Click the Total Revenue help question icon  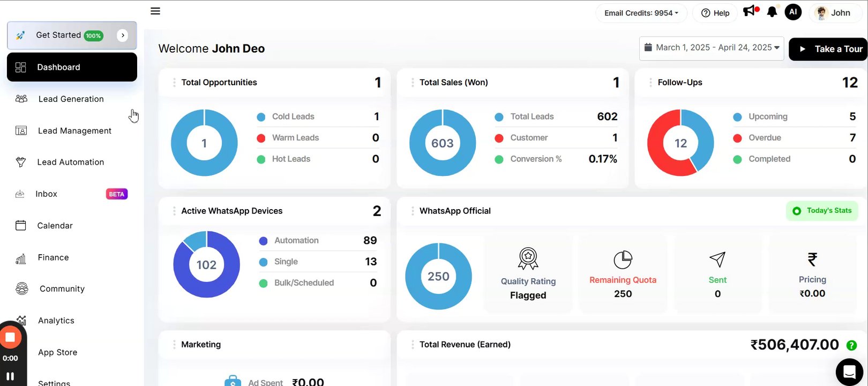coord(851,346)
